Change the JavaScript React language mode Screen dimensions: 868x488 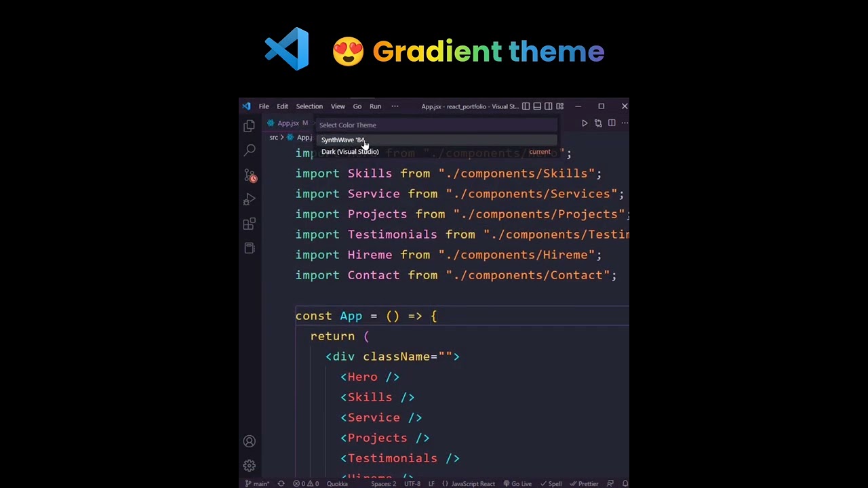(468, 484)
